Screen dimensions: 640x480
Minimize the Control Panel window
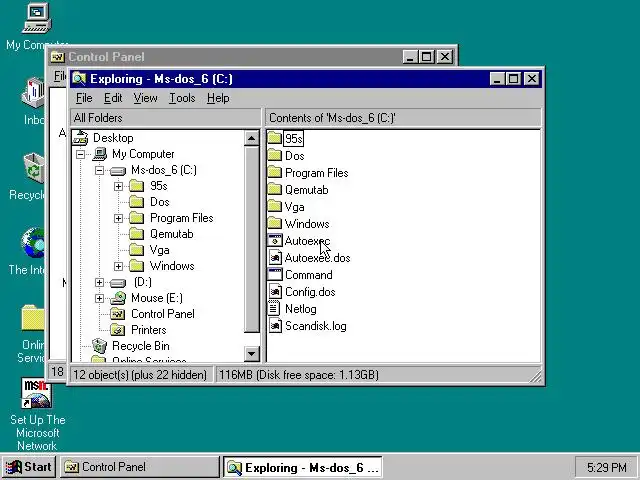pyautogui.click(x=410, y=57)
